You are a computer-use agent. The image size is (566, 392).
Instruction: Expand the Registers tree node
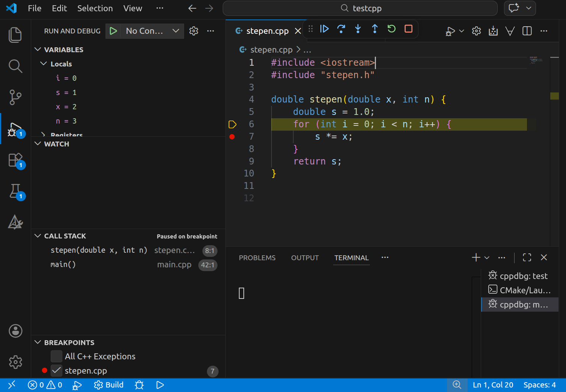tap(44, 134)
